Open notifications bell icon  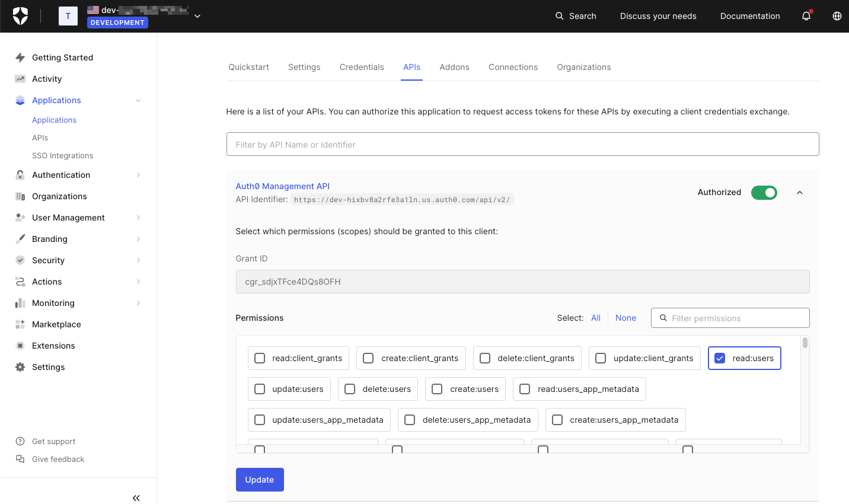(x=806, y=16)
